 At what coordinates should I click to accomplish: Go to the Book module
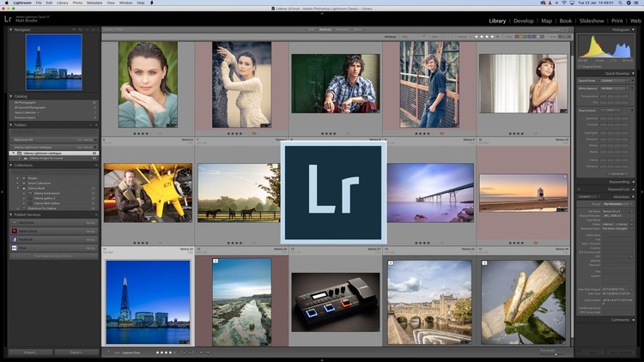[x=566, y=21]
